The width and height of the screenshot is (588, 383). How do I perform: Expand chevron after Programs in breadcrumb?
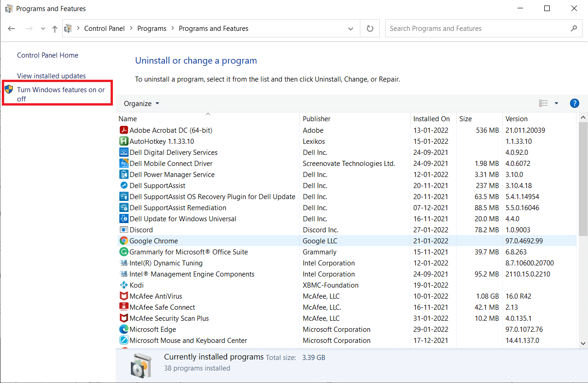173,29
